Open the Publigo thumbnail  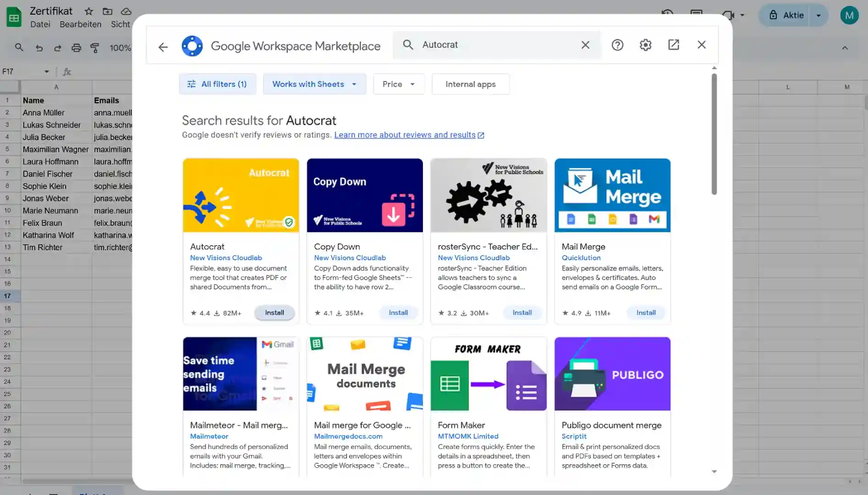point(612,374)
